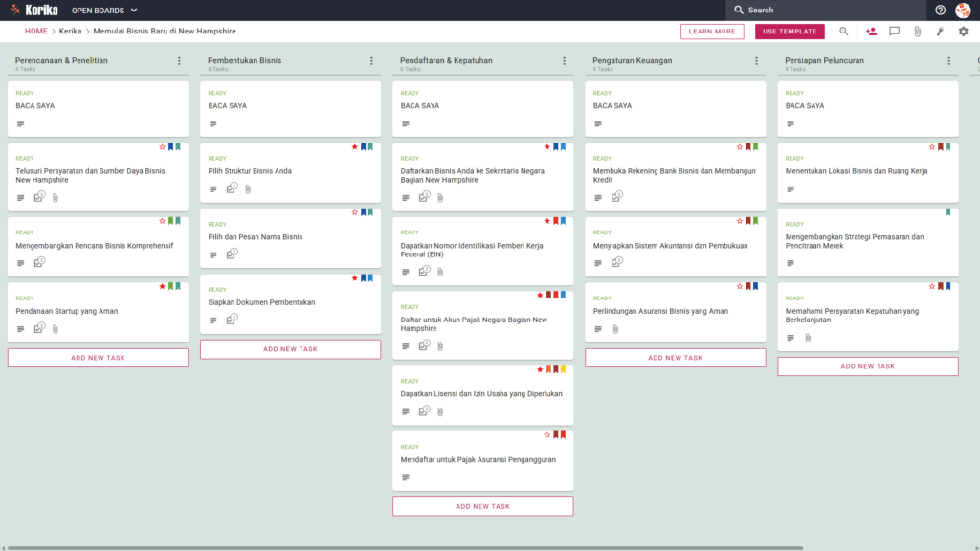The height and width of the screenshot is (551, 980).
Task: Click the horizontal board scrollbar
Action: [x=405, y=548]
